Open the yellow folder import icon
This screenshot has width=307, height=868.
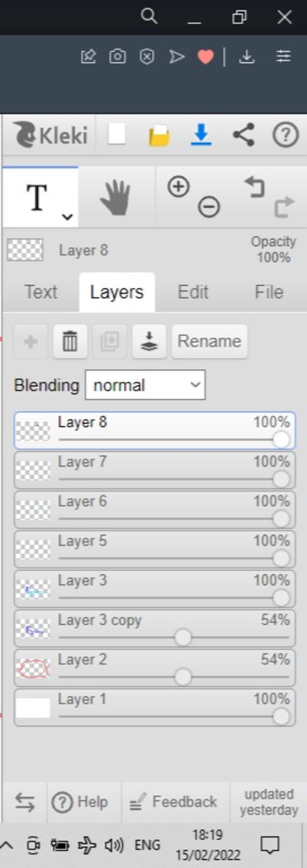[159, 135]
